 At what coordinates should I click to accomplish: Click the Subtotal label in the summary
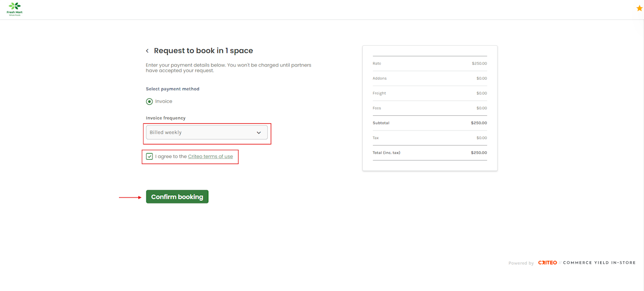(381, 123)
